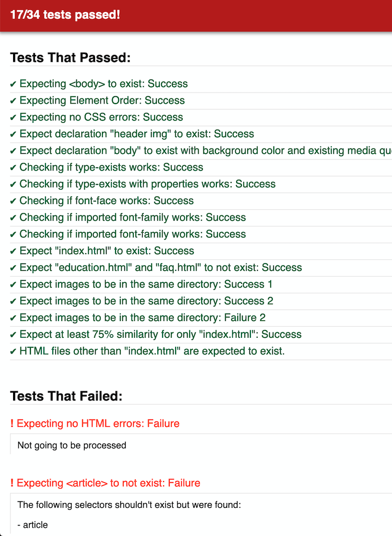This screenshot has height=536, width=392.
Task: Click the checkmark beside 'Expect "index.html" to exist'
Action: pyautogui.click(x=13, y=252)
